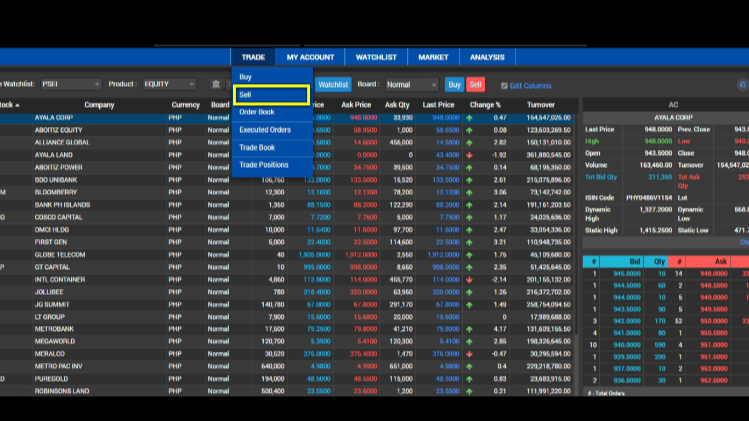
Task: Click the green up arrow in BDO UNIBANK row
Action: click(470, 180)
